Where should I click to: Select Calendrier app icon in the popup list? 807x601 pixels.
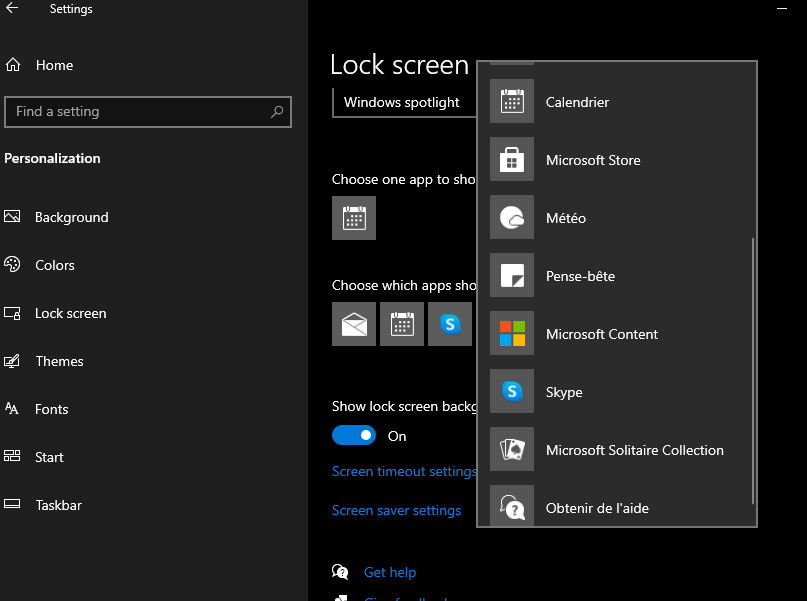512,102
